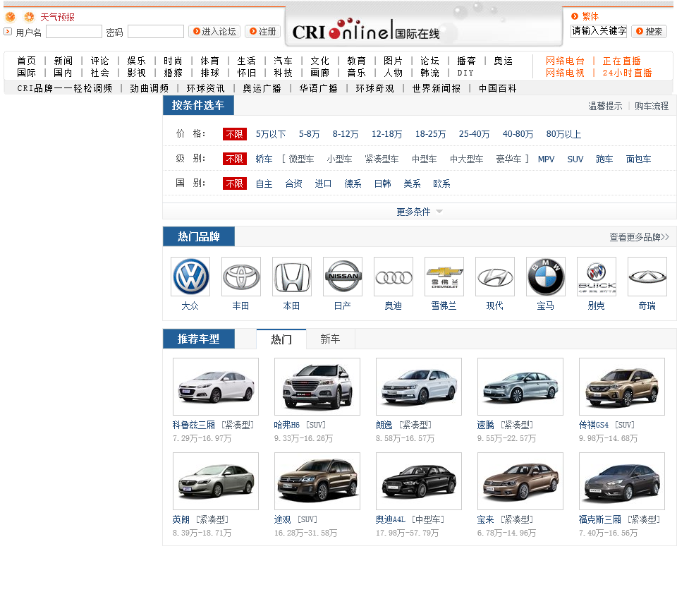Open the 英朗 car thumbnail
Image resolution: width=677 pixels, height=616 pixels.
pyautogui.click(x=216, y=481)
